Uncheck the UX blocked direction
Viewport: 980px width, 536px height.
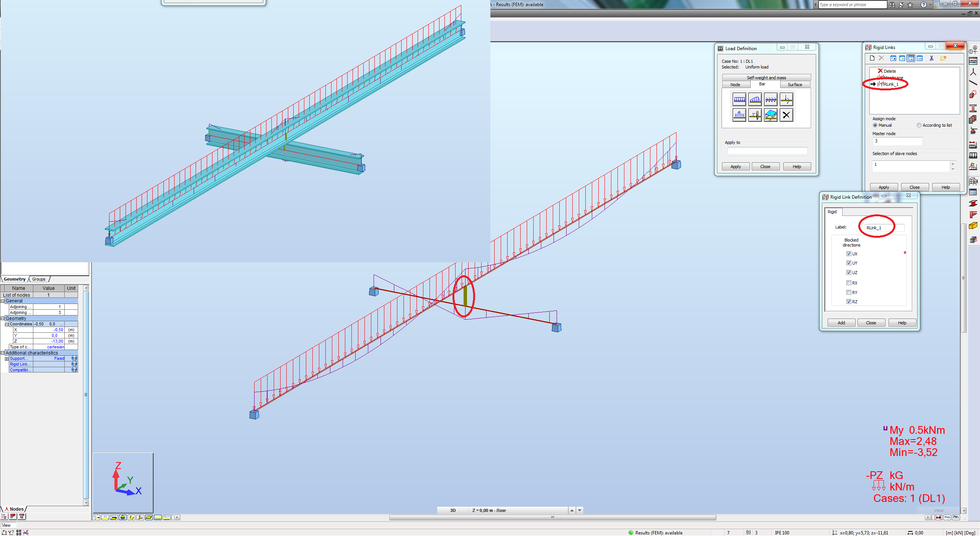point(849,253)
